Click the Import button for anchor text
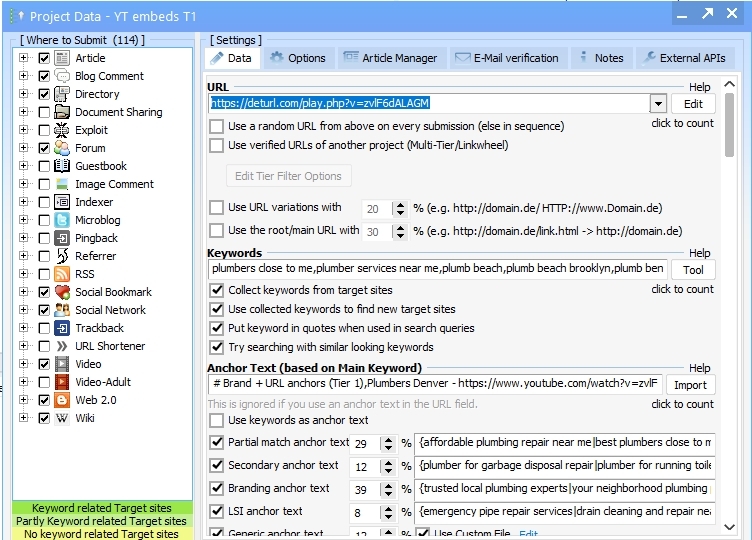 point(691,385)
